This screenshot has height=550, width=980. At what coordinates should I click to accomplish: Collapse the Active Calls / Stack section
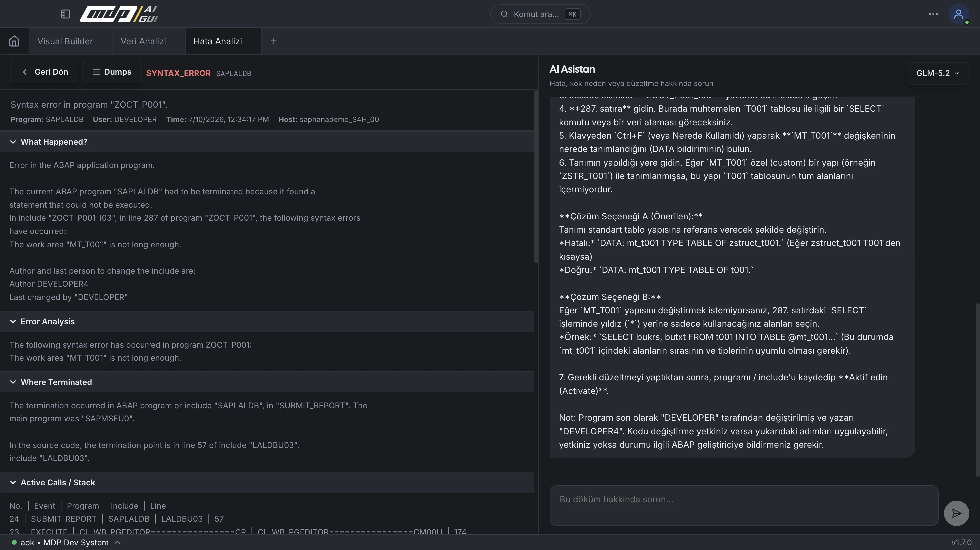pyautogui.click(x=267, y=482)
